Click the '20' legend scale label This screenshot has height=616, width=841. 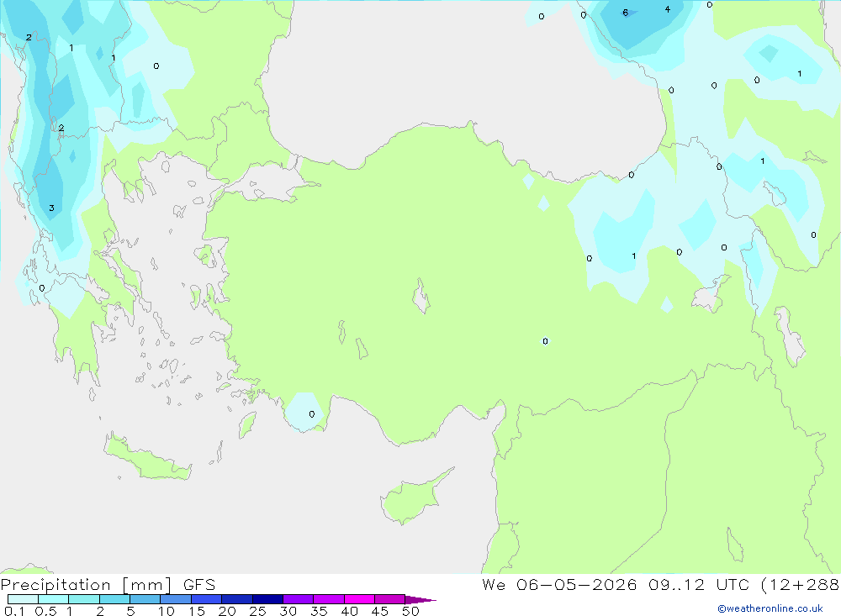tap(227, 611)
